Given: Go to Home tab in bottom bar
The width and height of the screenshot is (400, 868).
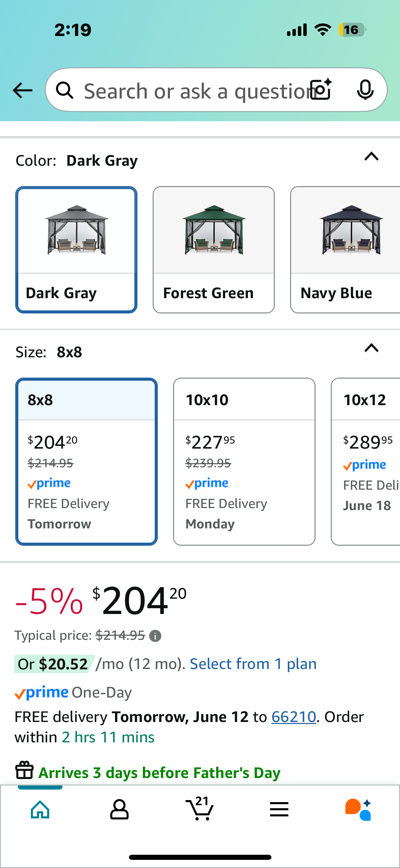Looking at the screenshot, I should pyautogui.click(x=40, y=810).
